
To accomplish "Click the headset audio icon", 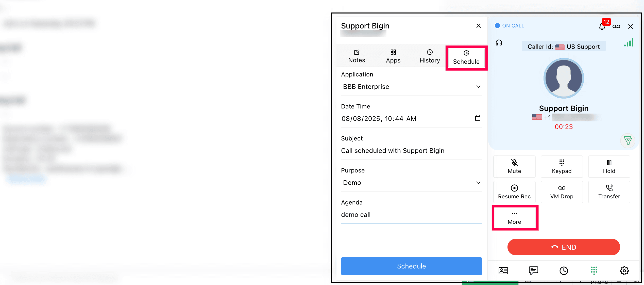I will [499, 43].
